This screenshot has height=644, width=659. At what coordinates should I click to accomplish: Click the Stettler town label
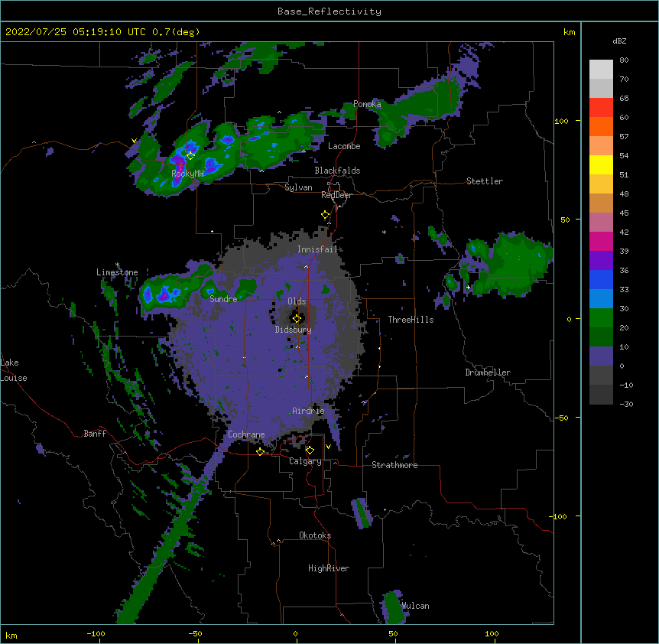point(485,181)
